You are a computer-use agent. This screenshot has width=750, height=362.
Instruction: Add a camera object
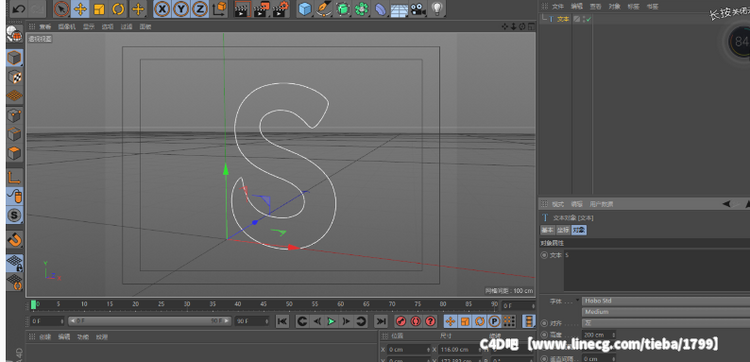418,9
